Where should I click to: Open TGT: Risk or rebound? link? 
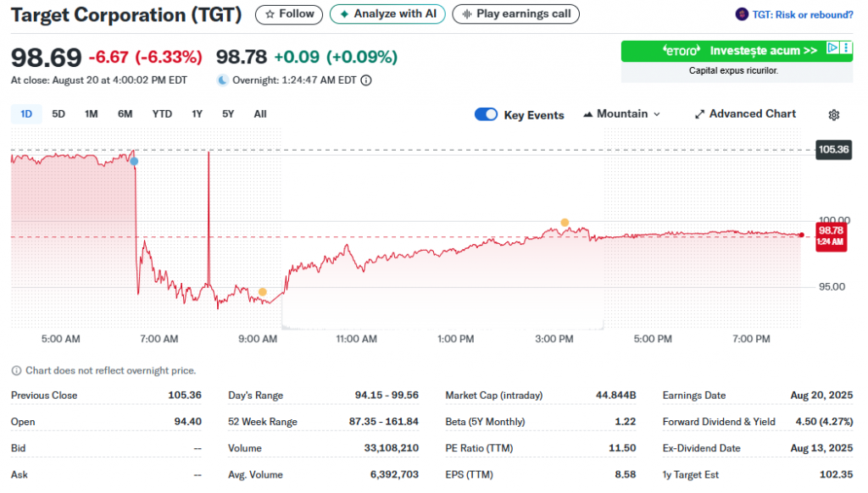pos(802,15)
